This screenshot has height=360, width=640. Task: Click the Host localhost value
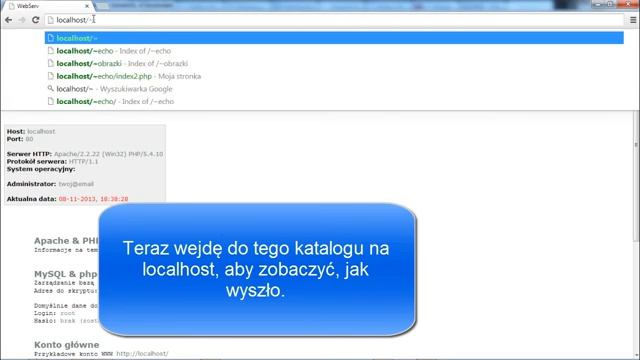[x=41, y=131]
